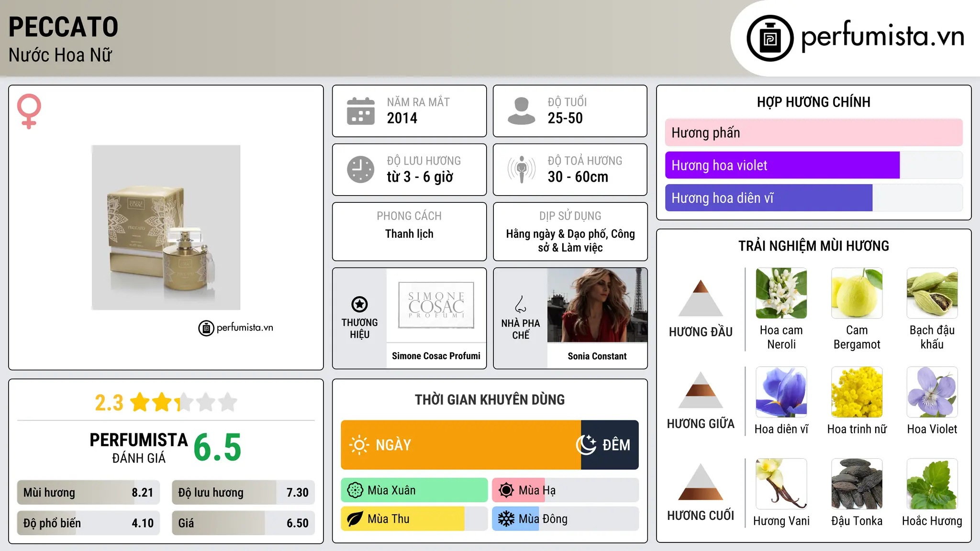Click the TRẢI NGHIỆM MÙI HƯƠNG heading
This screenshot has height=551, width=980.
813,246
